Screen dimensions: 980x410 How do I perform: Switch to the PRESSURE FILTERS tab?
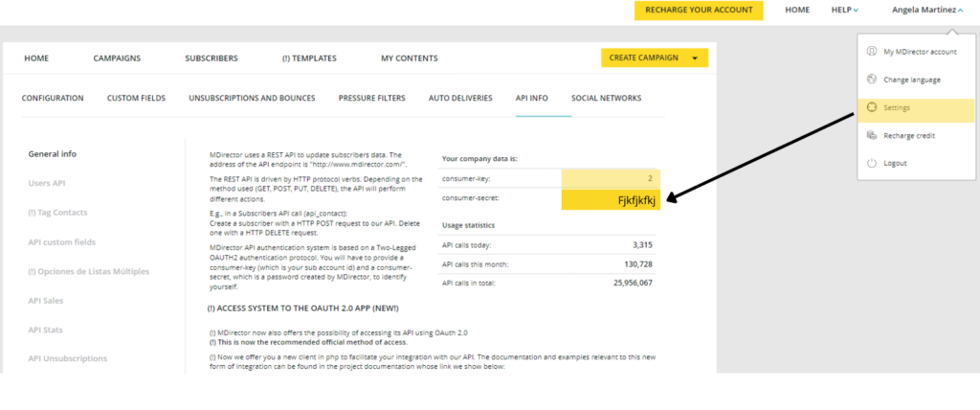click(372, 99)
